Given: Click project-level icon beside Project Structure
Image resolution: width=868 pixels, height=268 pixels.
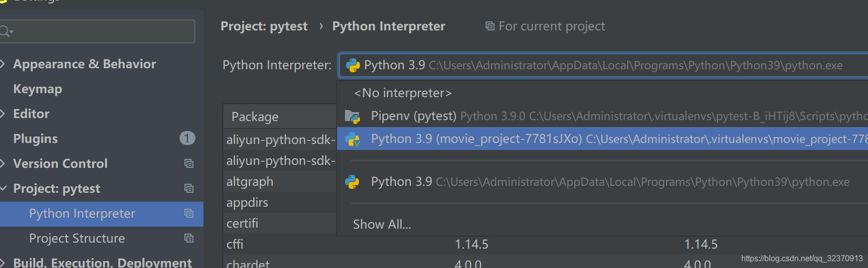Looking at the screenshot, I should tap(189, 238).
